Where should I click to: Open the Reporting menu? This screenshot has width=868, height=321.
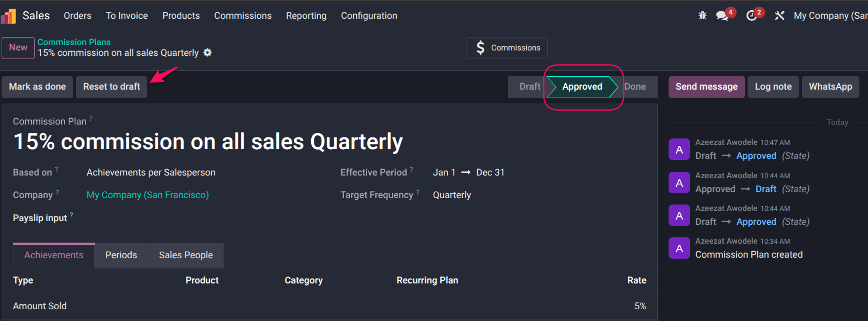(306, 16)
